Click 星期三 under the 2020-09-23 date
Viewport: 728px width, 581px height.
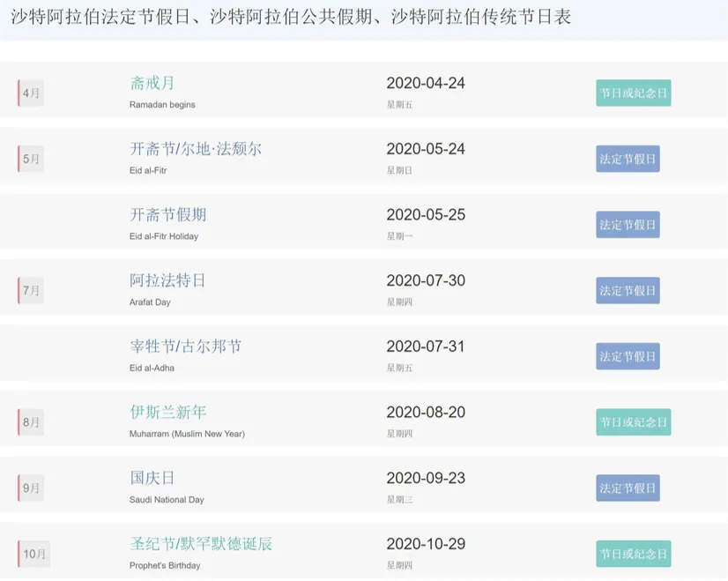tap(400, 500)
